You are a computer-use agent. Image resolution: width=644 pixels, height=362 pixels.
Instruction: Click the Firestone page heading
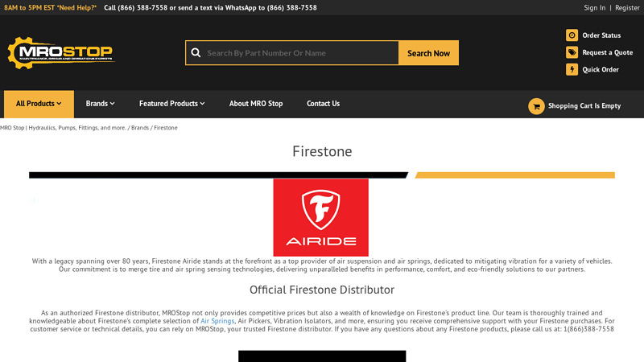pos(322,151)
